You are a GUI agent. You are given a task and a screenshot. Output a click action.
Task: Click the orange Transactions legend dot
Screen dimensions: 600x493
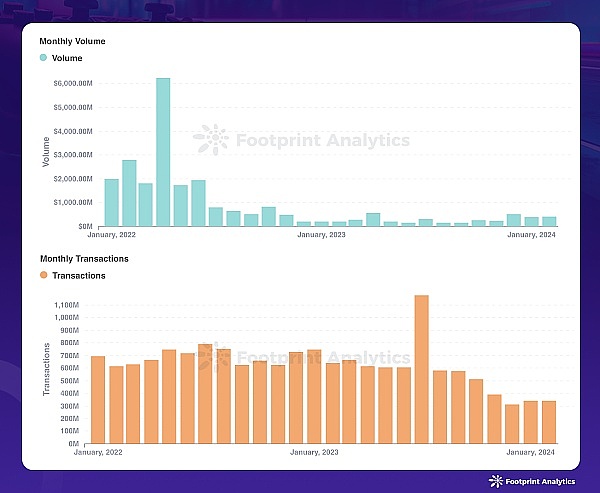pos(43,275)
